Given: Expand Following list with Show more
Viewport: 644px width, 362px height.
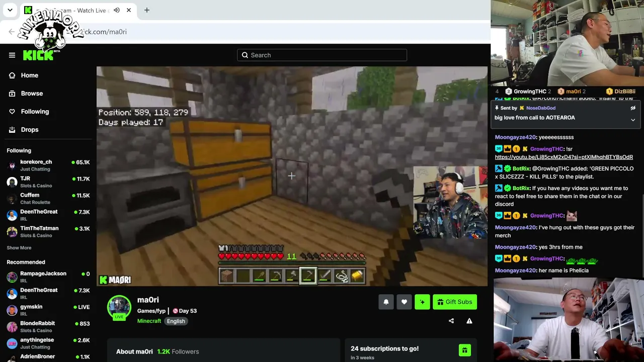Looking at the screenshot, I should click(x=19, y=248).
